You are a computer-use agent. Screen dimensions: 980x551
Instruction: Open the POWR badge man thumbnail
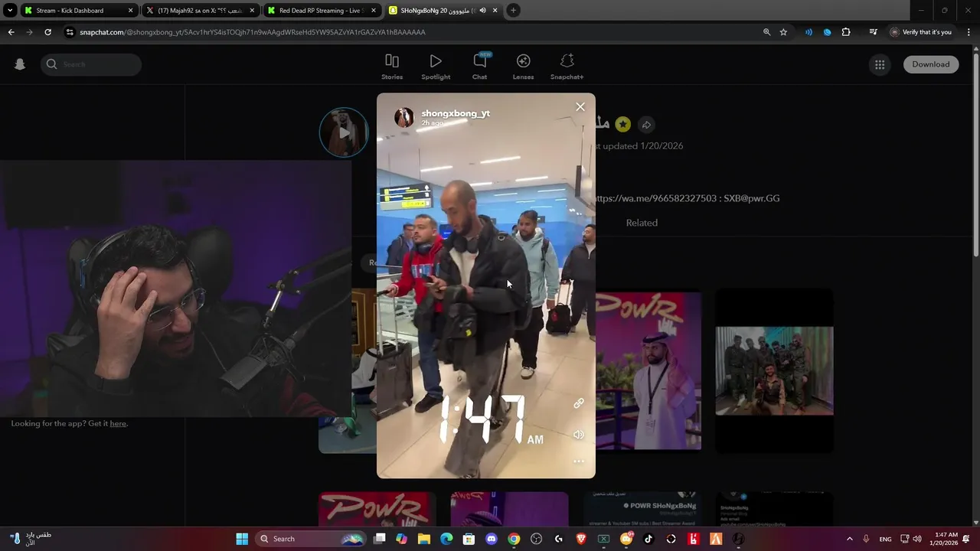click(648, 370)
